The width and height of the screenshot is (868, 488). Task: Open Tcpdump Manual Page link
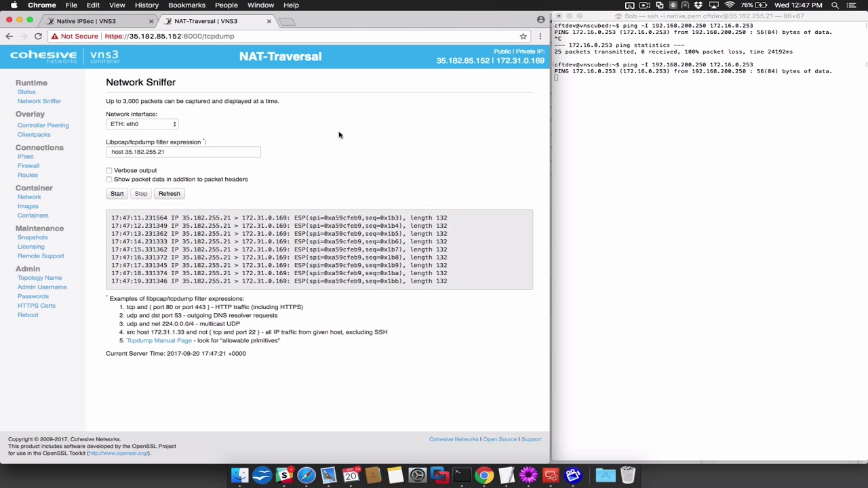click(159, 340)
